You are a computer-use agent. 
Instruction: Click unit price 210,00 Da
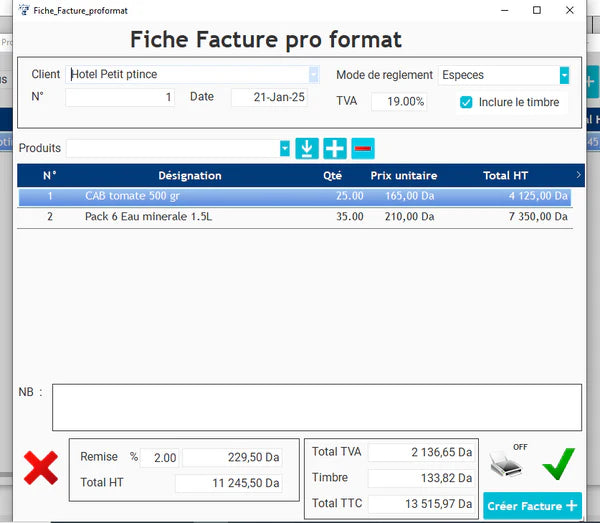tap(409, 217)
